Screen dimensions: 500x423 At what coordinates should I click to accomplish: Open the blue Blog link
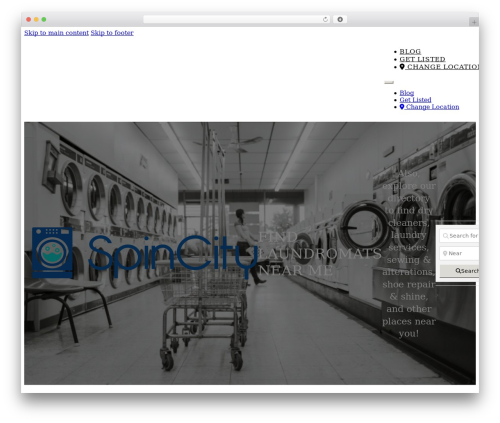407,93
